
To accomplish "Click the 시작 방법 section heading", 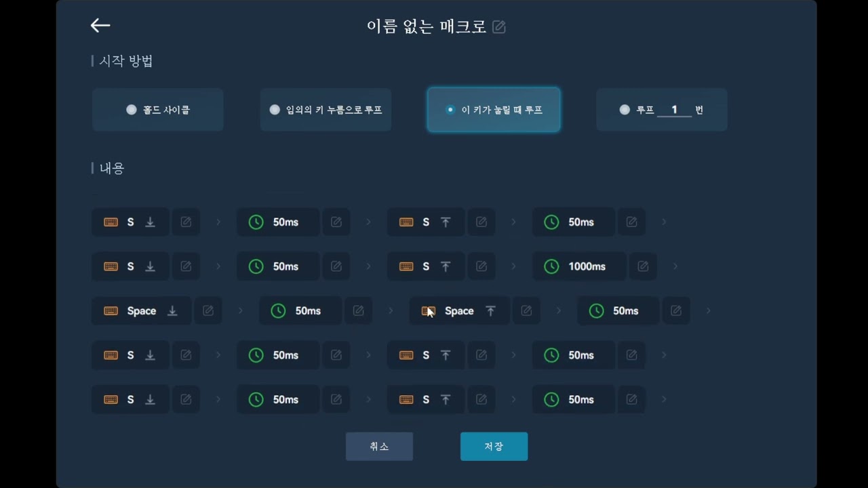I will 126,61.
